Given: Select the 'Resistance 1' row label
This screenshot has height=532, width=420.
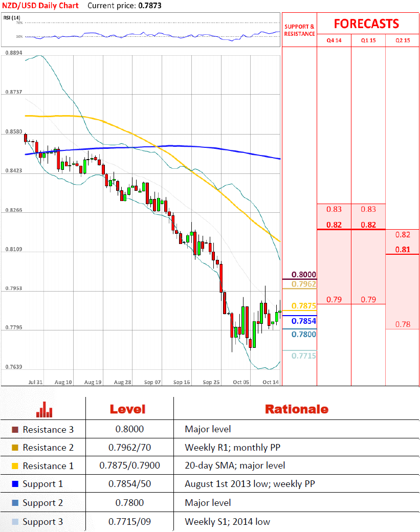Looking at the screenshot, I should [x=48, y=466].
